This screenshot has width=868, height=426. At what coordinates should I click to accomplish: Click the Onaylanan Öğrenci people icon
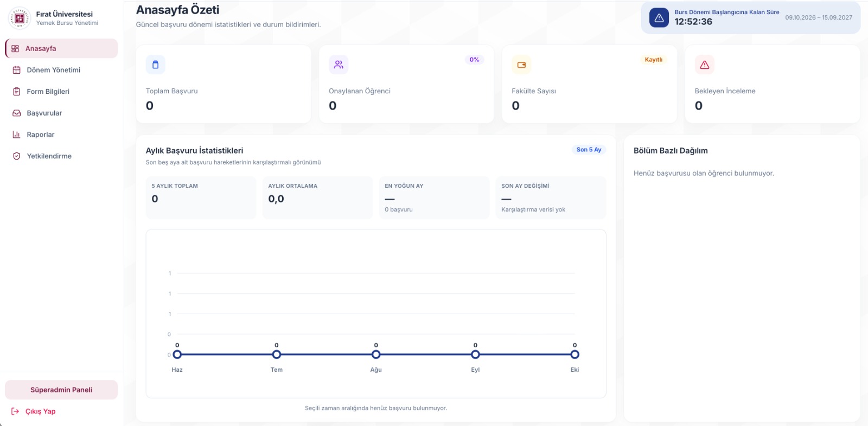pyautogui.click(x=339, y=65)
